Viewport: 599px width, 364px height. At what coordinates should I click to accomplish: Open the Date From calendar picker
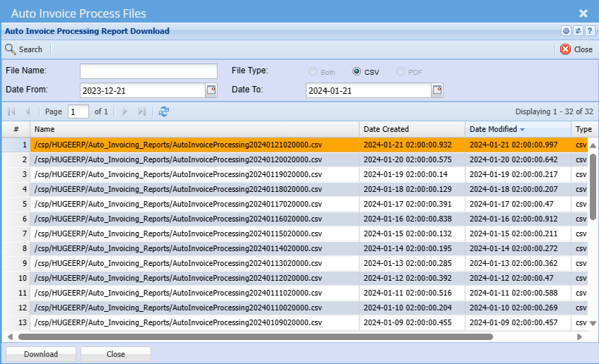(x=210, y=90)
